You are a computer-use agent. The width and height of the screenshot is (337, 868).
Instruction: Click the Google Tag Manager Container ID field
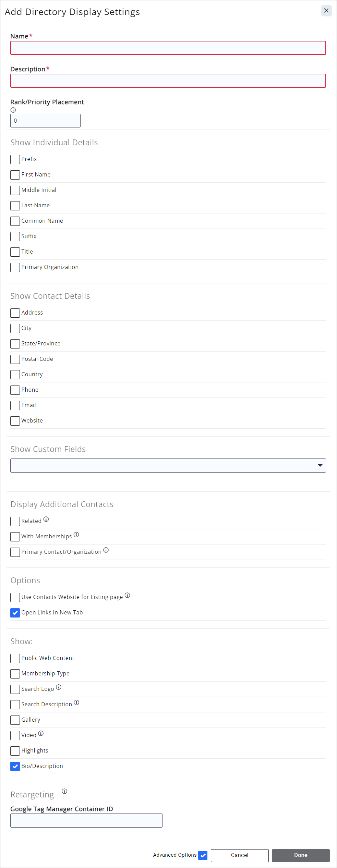point(86,820)
